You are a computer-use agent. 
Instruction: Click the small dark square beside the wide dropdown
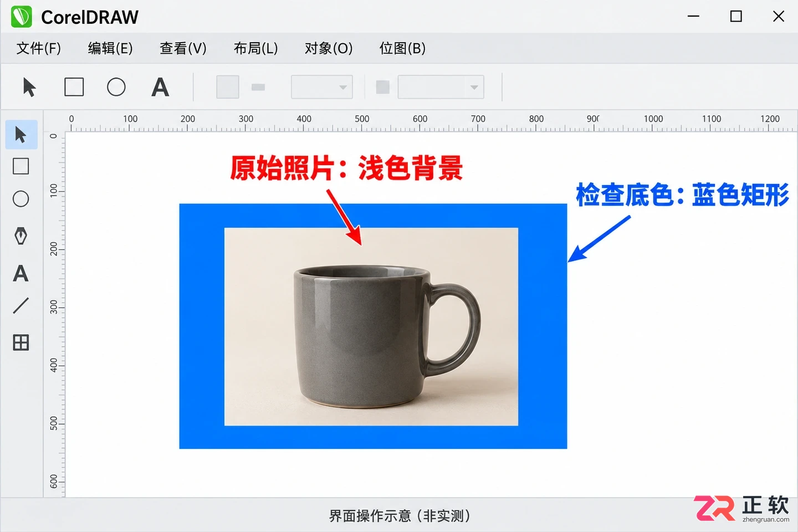click(x=383, y=87)
